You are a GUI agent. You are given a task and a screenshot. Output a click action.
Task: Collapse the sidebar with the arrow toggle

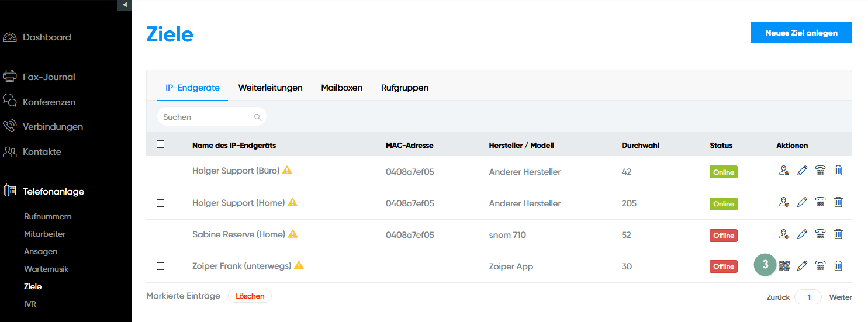(x=125, y=5)
